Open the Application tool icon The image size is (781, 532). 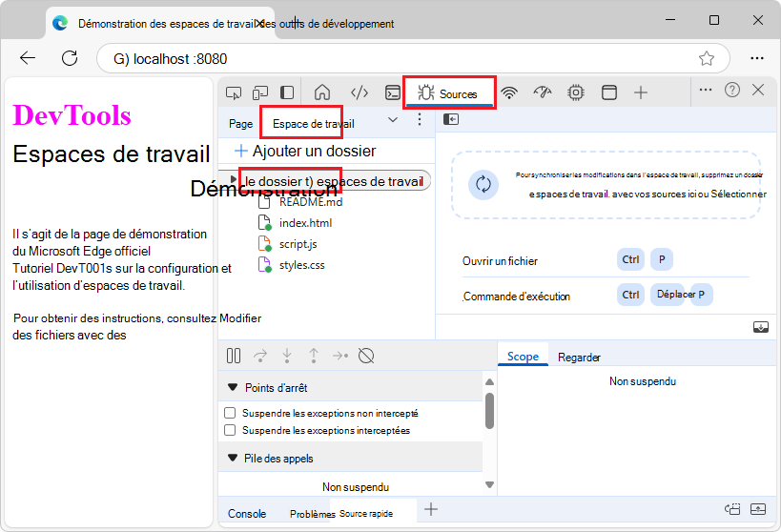609,92
